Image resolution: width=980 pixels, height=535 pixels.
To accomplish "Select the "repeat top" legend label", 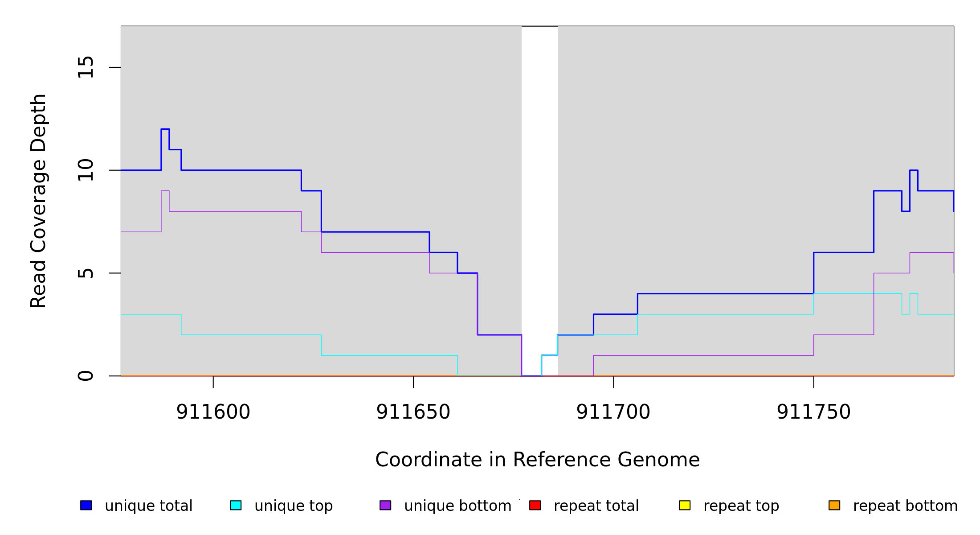I will 741,506.
